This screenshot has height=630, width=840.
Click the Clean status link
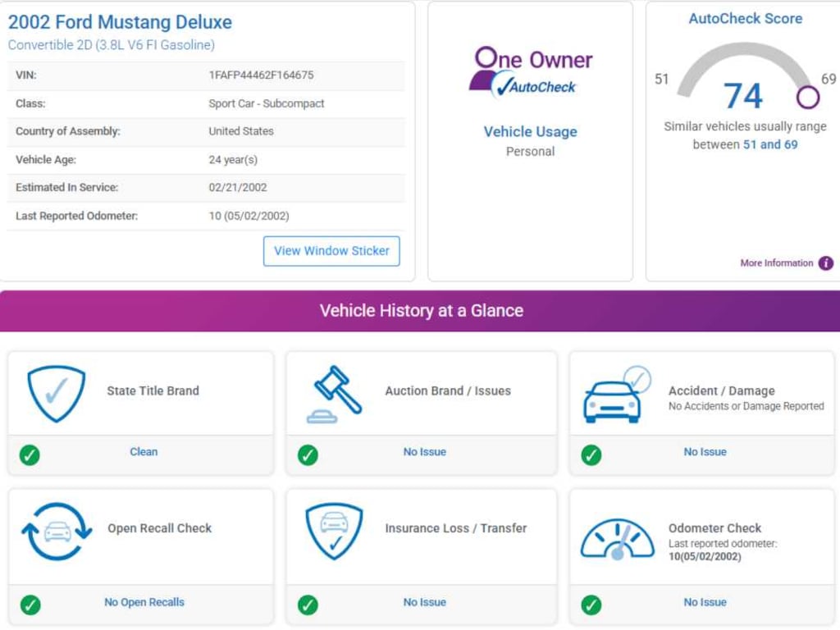pos(144,452)
